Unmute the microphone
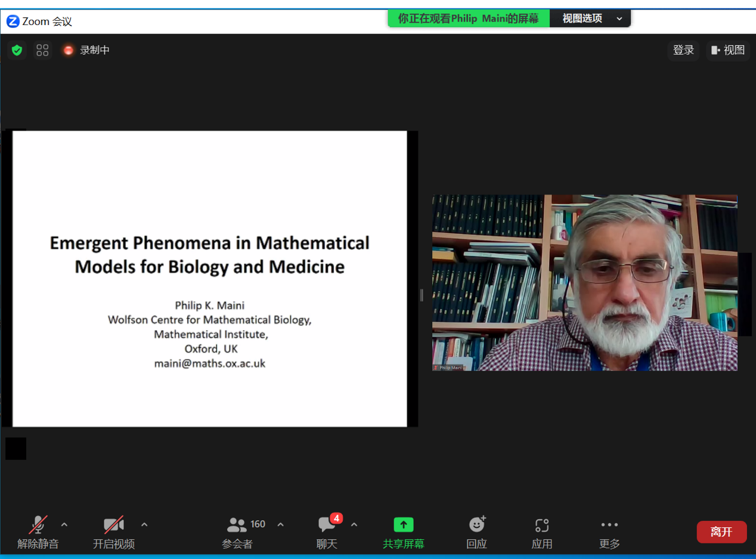The height and width of the screenshot is (559, 756). point(38,525)
